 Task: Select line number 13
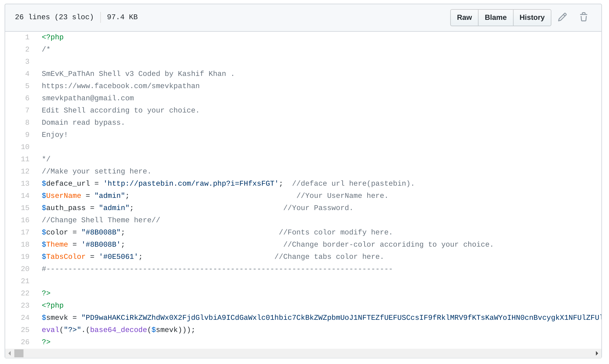(x=25, y=184)
